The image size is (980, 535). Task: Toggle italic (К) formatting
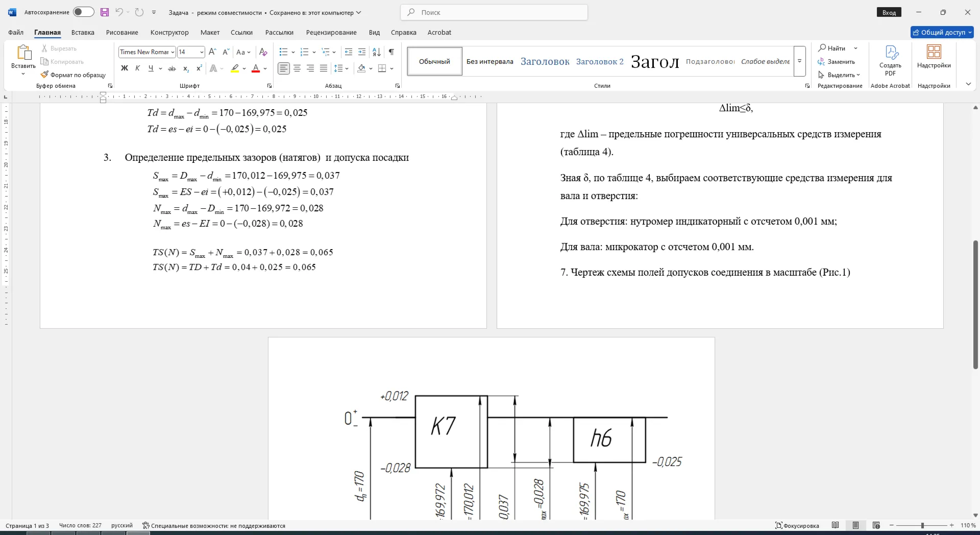137,68
